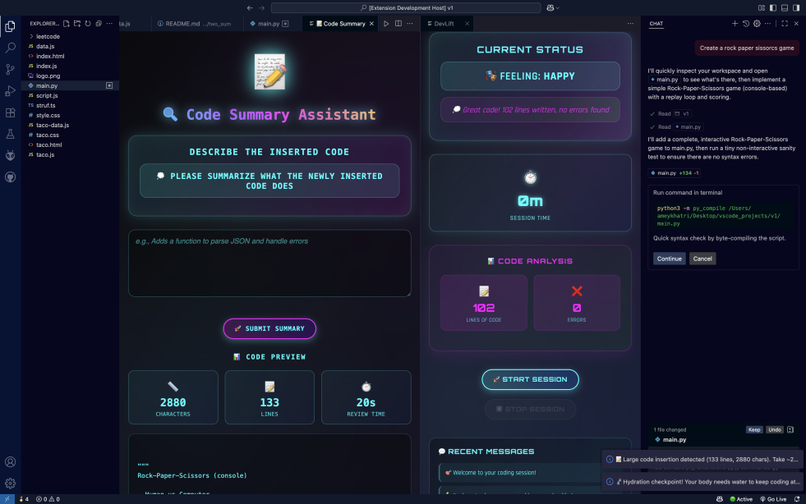Open Explorer more actions ellipsis
Viewport: 806px width, 504px height.
coord(109,24)
